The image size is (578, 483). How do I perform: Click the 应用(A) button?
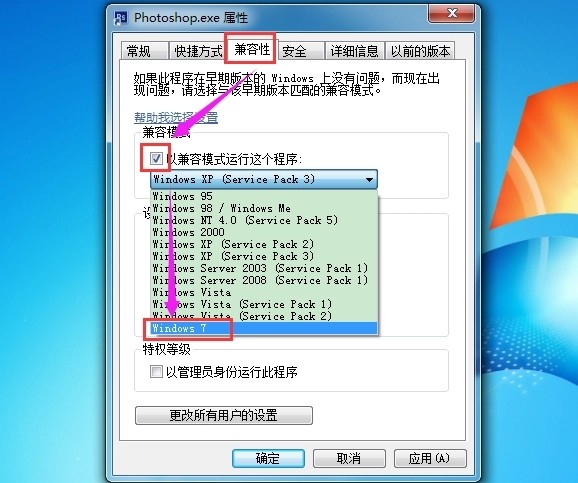[x=430, y=458]
